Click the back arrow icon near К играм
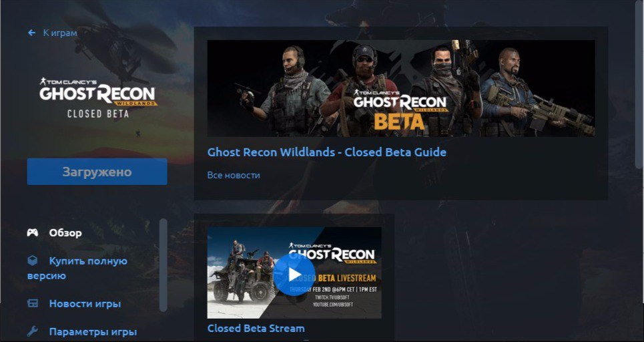 [31, 33]
